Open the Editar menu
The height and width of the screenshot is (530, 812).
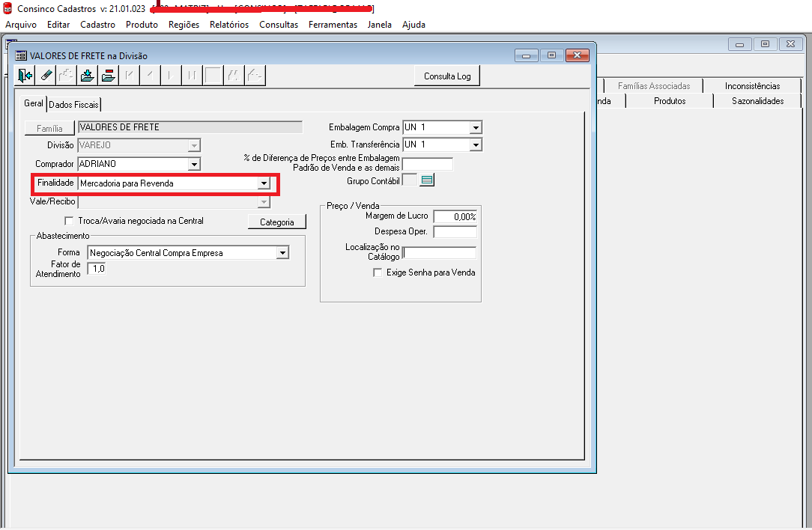click(58, 24)
